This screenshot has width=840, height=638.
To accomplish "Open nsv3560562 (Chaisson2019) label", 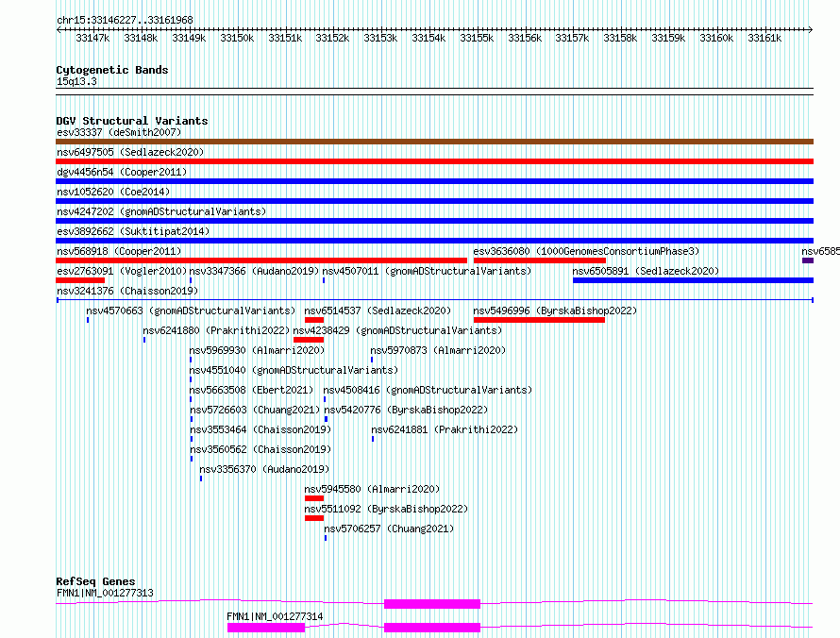I will pos(260,449).
